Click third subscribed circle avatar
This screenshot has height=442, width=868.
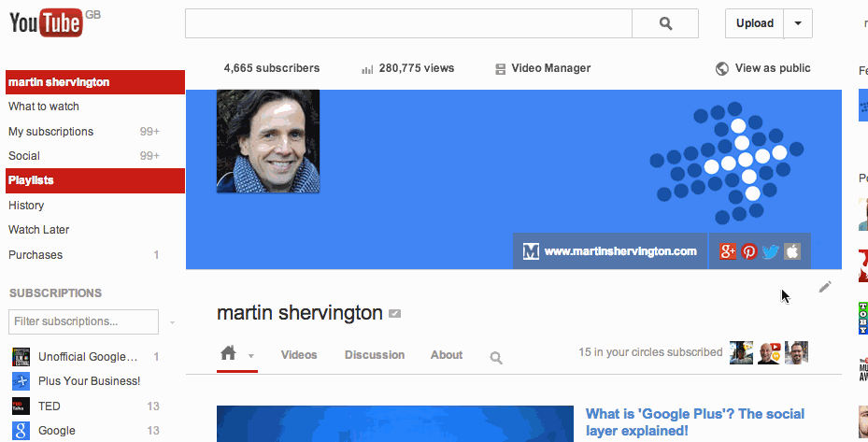pos(797,352)
